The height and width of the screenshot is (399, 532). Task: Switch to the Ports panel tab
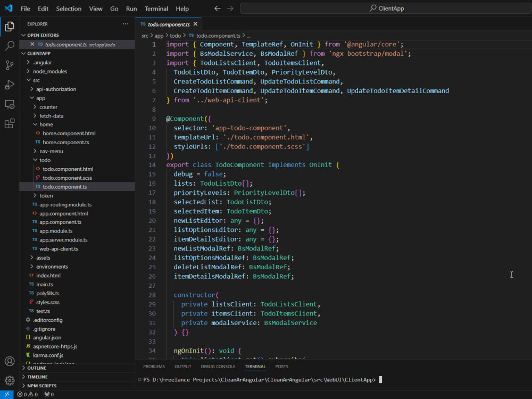pos(281,367)
